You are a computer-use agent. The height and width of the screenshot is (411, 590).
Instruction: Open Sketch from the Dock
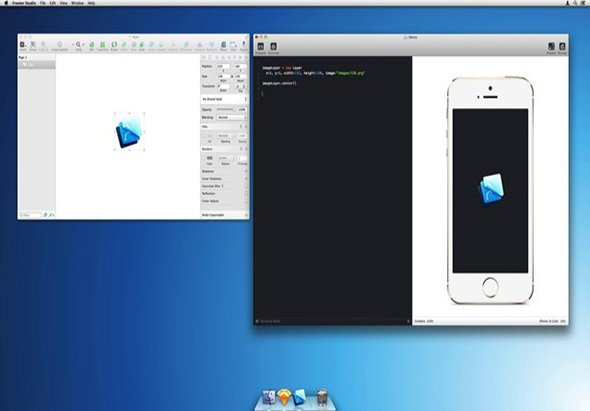pyautogui.click(x=284, y=397)
